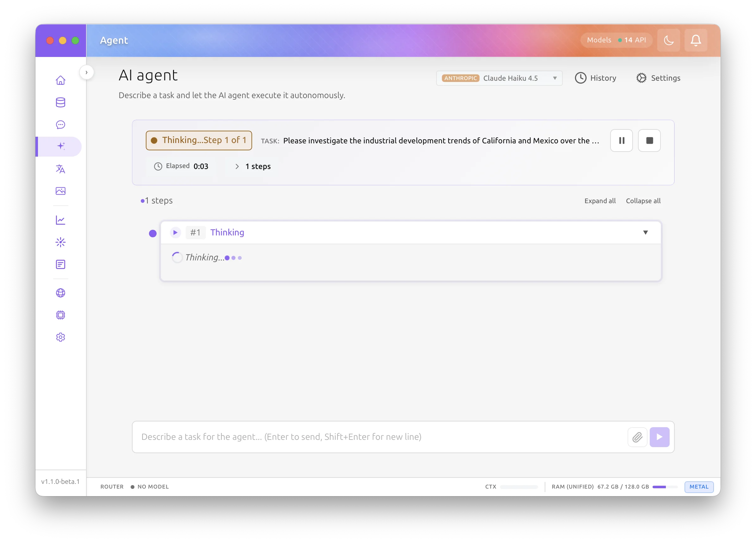Open the translate icon in the sidebar

pos(60,169)
